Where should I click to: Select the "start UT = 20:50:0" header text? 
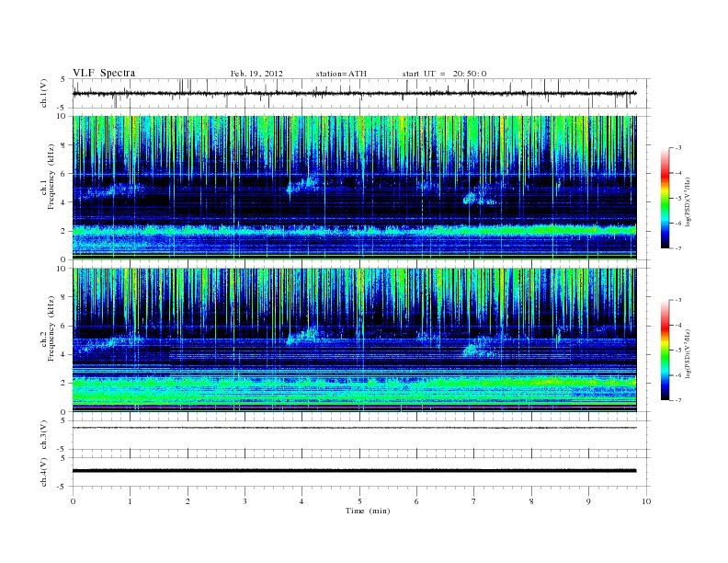coord(444,74)
